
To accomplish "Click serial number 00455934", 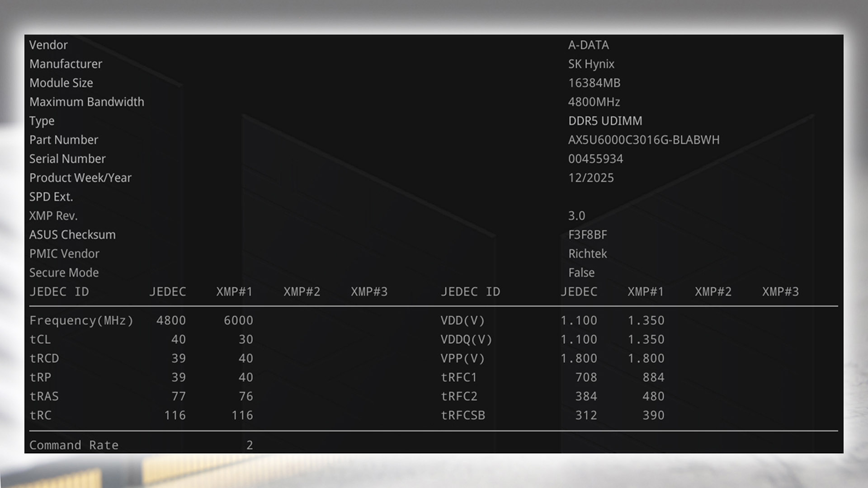I will pos(595,159).
